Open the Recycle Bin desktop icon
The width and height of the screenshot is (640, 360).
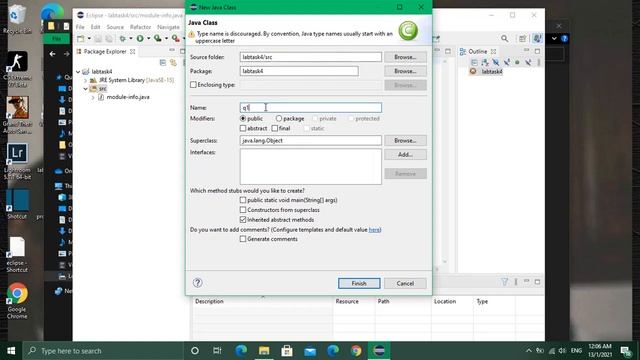pyautogui.click(x=16, y=19)
